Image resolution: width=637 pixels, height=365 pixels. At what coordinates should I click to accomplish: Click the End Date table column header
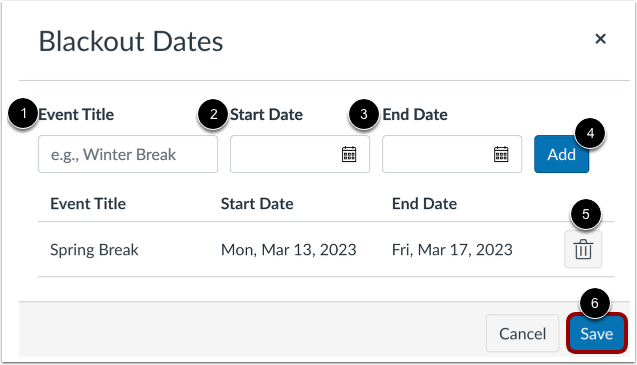[425, 204]
